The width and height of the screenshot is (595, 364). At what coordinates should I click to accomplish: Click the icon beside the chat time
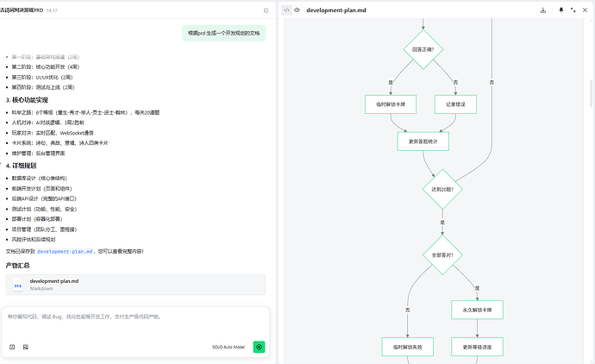pos(266,10)
